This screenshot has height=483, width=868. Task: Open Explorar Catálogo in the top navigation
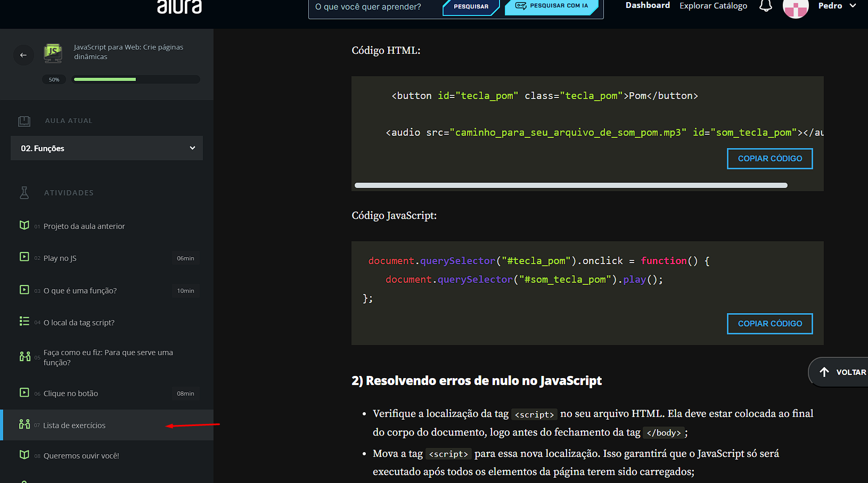pyautogui.click(x=713, y=6)
